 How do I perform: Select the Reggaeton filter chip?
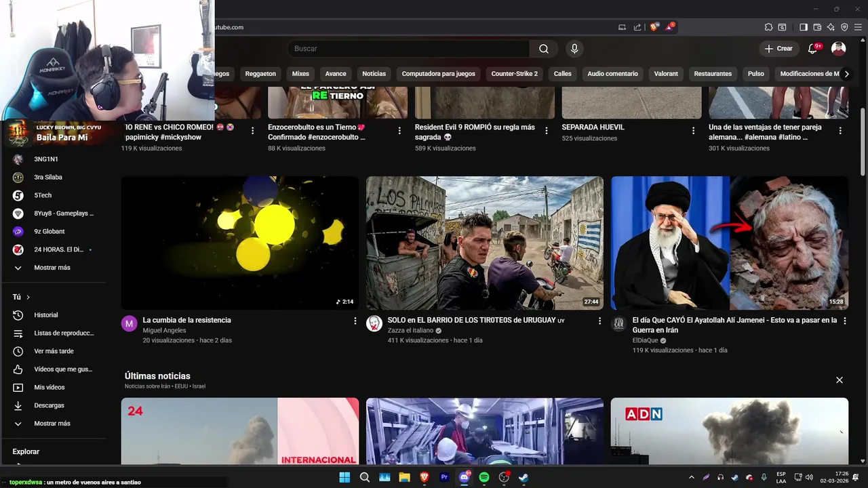260,74
